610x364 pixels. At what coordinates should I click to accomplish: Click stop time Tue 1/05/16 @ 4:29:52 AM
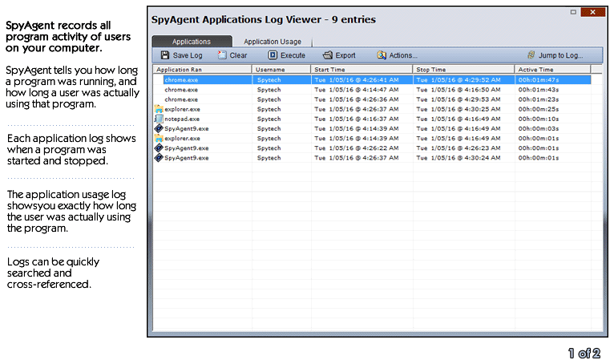(x=459, y=80)
